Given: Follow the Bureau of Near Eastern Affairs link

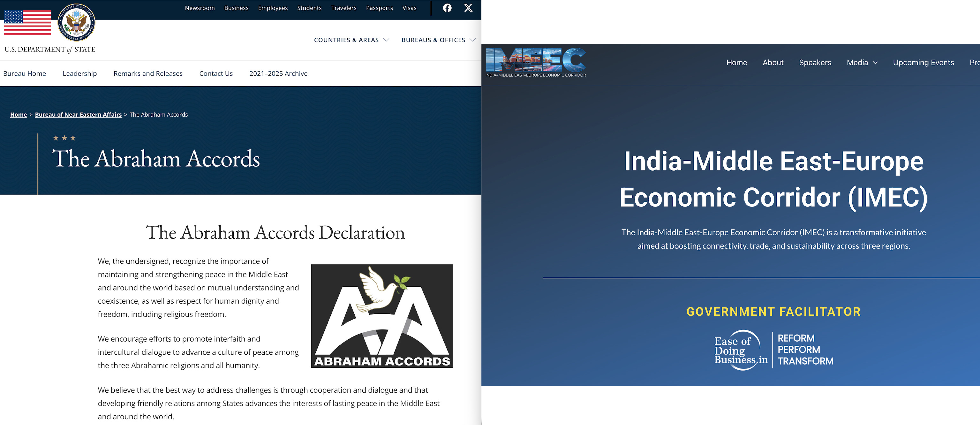Looking at the screenshot, I should tap(78, 115).
